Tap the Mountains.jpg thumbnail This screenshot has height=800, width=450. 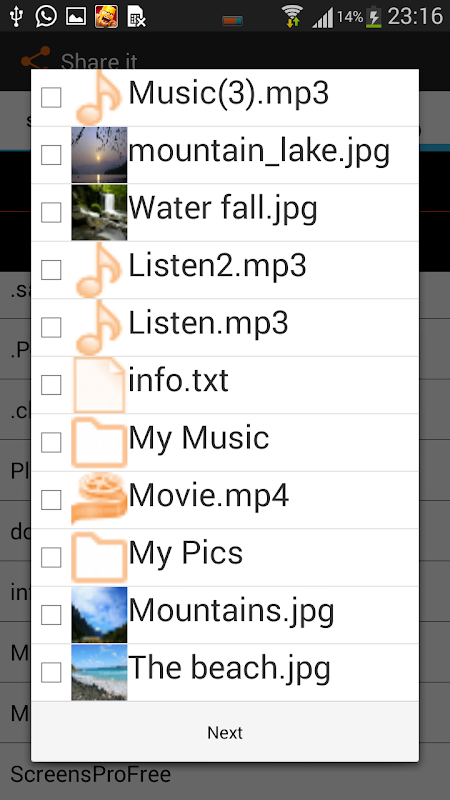pyautogui.click(x=99, y=614)
